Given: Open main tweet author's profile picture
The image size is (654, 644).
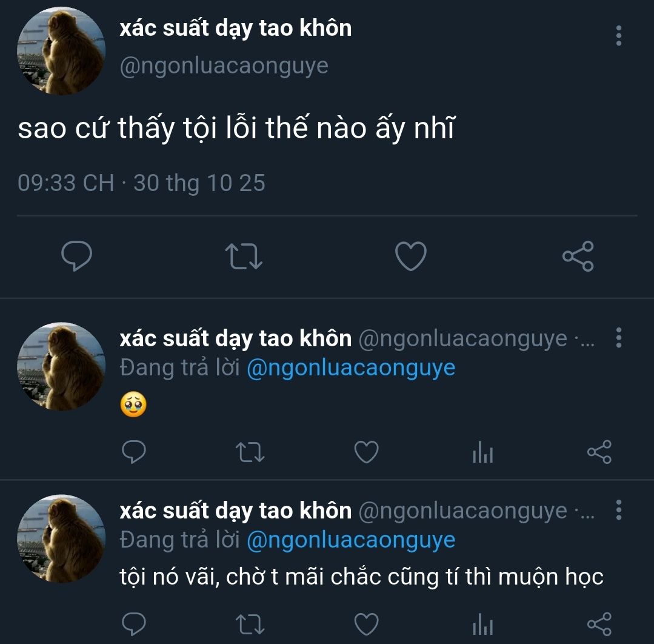Looking at the screenshot, I should click(x=61, y=51).
